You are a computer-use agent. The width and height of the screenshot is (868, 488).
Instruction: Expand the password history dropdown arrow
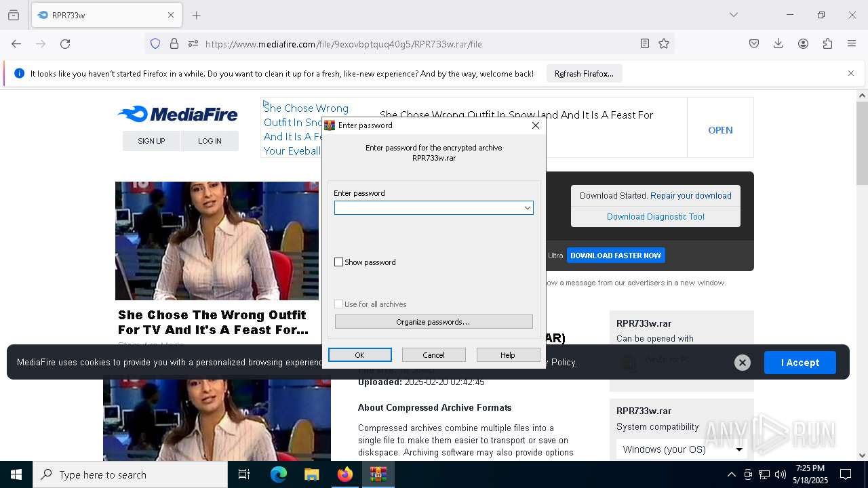click(x=527, y=207)
